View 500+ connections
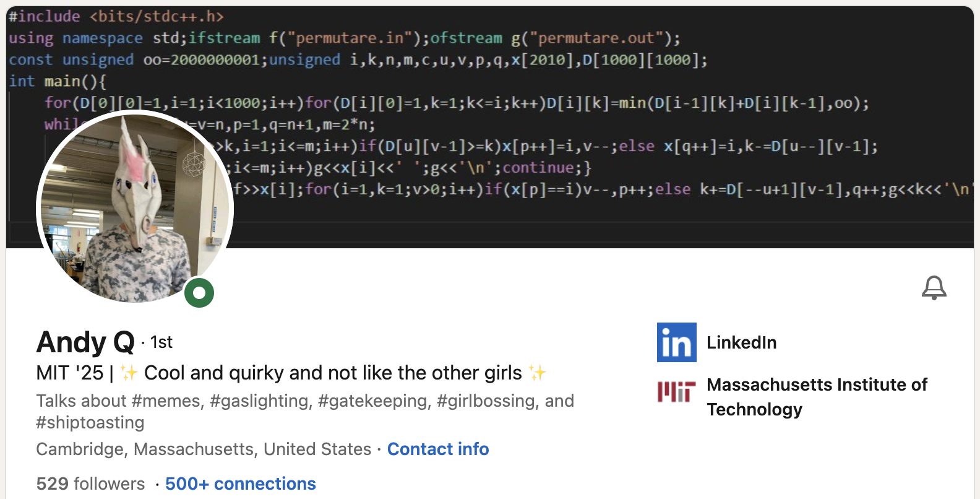Viewport: 980px width, 499px height. (x=241, y=484)
